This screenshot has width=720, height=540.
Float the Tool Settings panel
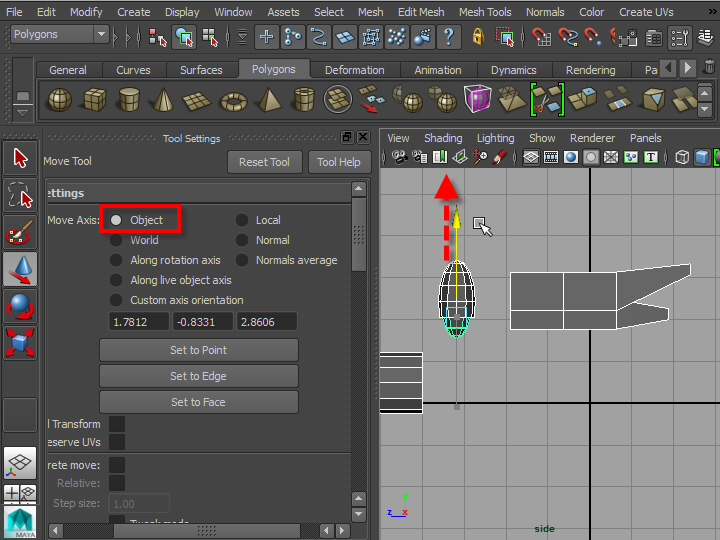347,137
